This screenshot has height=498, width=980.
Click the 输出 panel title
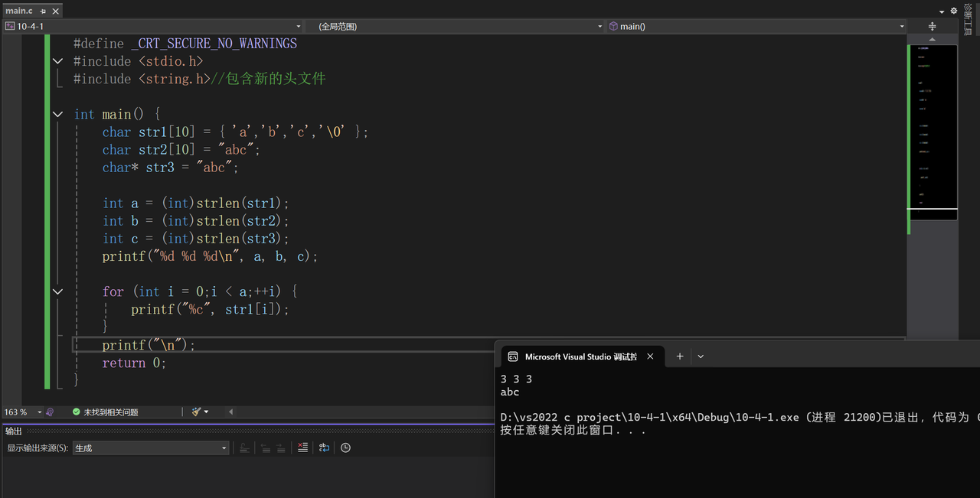[14, 431]
